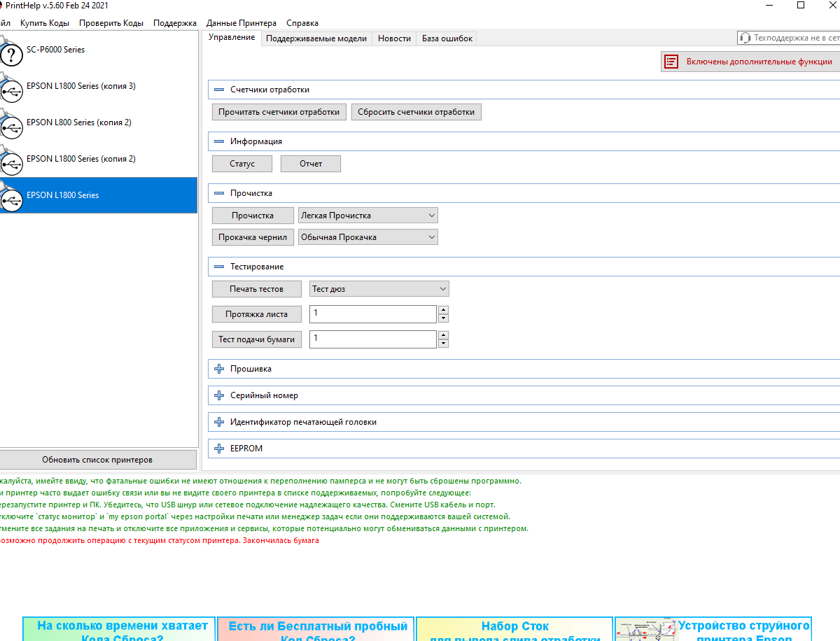Switch to the Новости tab
Image resolution: width=840 pixels, height=641 pixels.
point(394,38)
